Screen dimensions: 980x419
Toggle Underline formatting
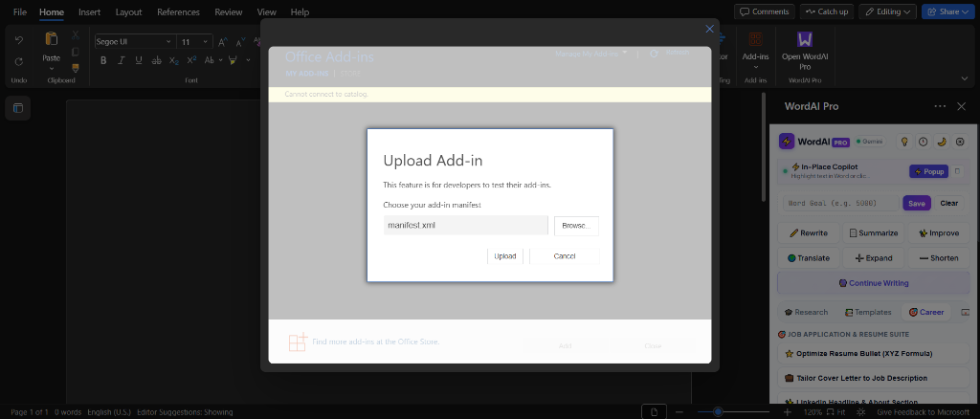pos(139,60)
